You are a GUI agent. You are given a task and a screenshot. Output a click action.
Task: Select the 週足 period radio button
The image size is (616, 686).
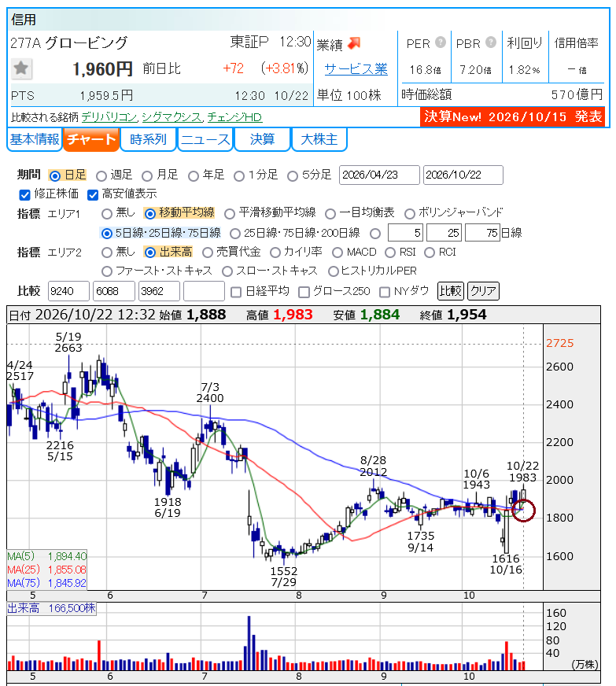point(101,176)
